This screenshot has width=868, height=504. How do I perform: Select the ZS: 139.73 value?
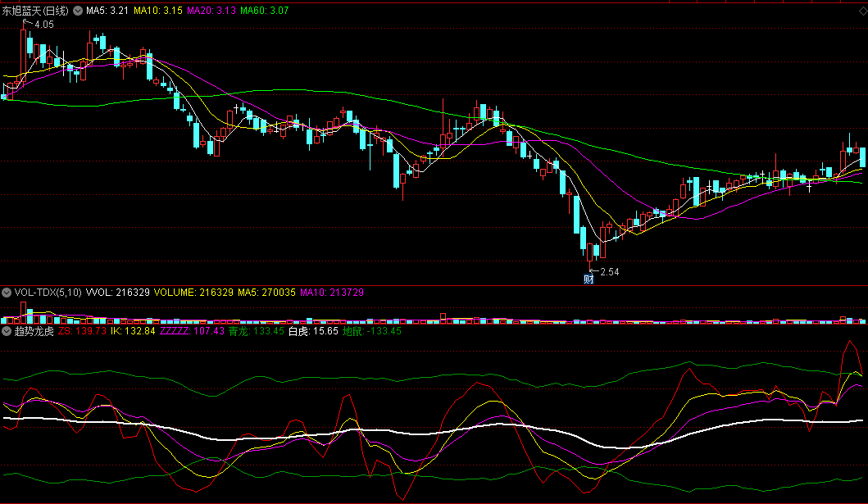[83, 331]
